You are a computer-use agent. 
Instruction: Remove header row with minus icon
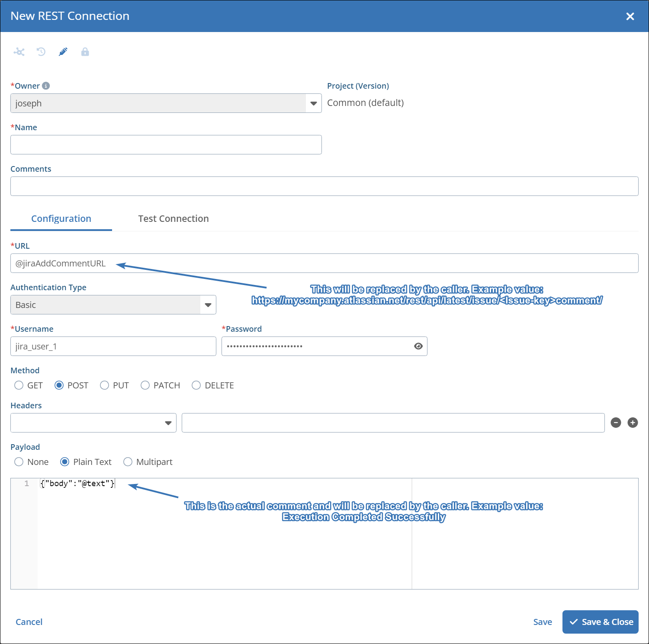coord(616,423)
